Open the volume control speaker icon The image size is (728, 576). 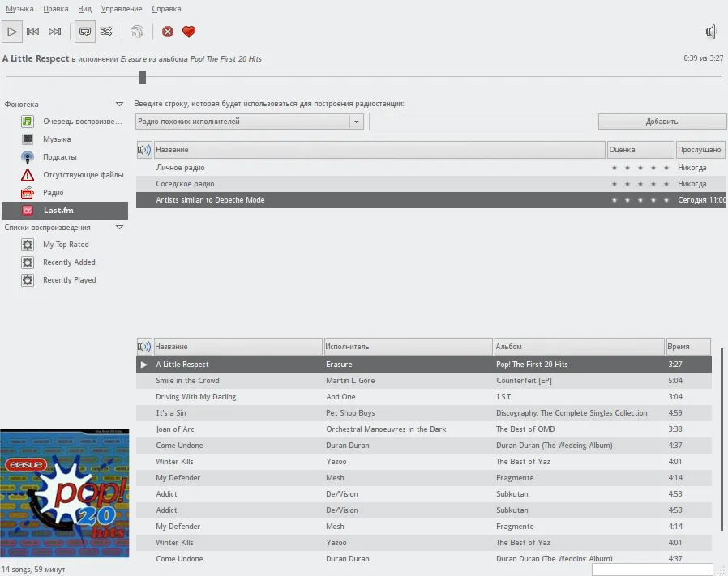coord(711,32)
